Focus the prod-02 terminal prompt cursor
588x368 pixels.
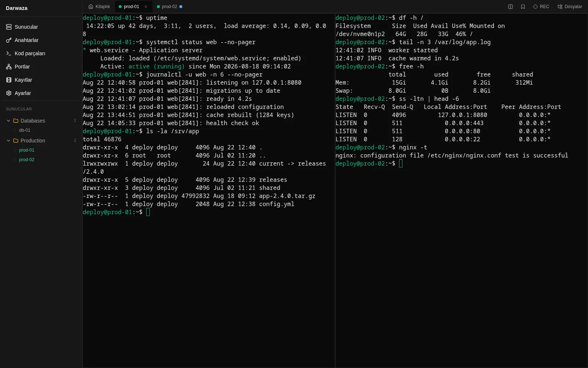401,163
